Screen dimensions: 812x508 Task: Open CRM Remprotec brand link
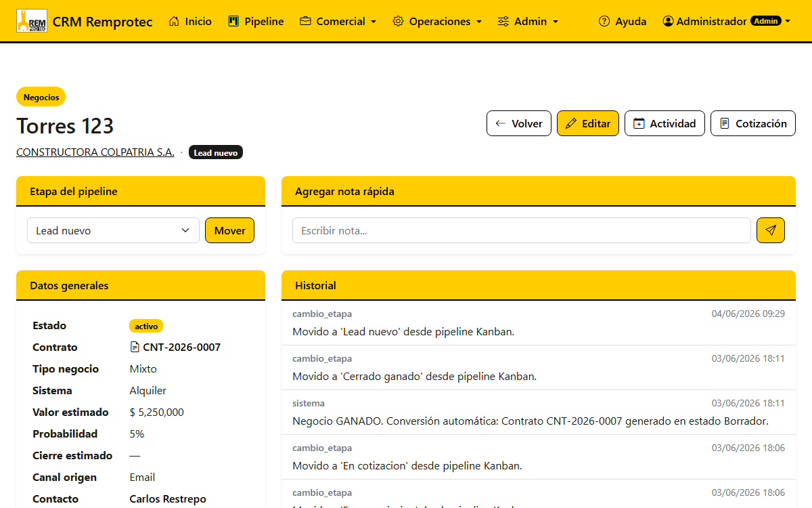pos(85,21)
